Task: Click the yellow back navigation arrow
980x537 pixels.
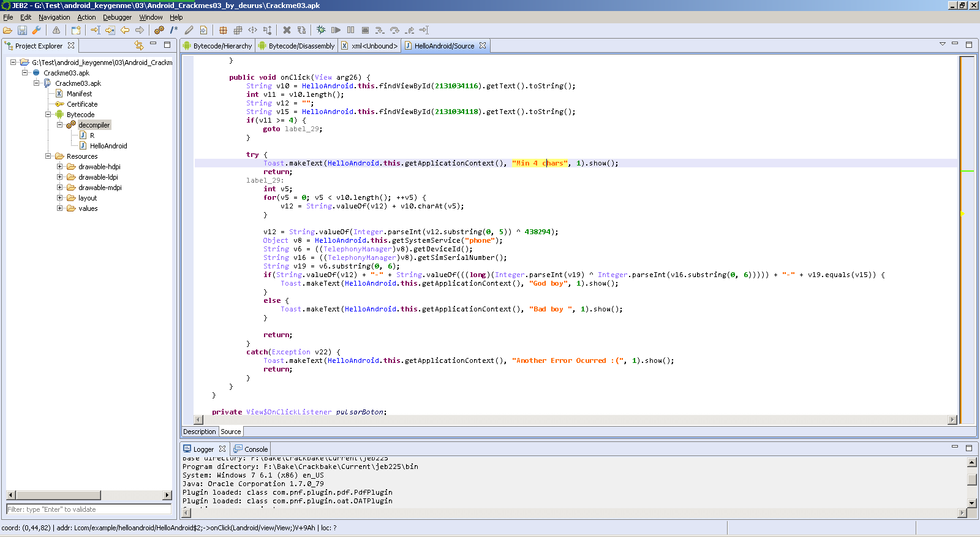Action: pyautogui.click(x=125, y=30)
